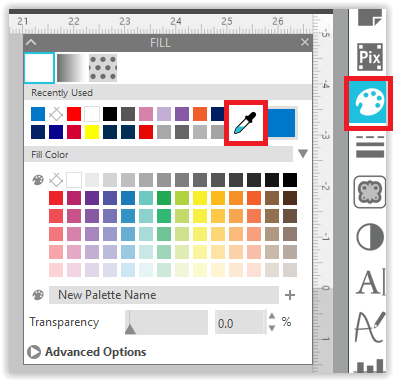Click the Transparency slider handle

point(130,329)
